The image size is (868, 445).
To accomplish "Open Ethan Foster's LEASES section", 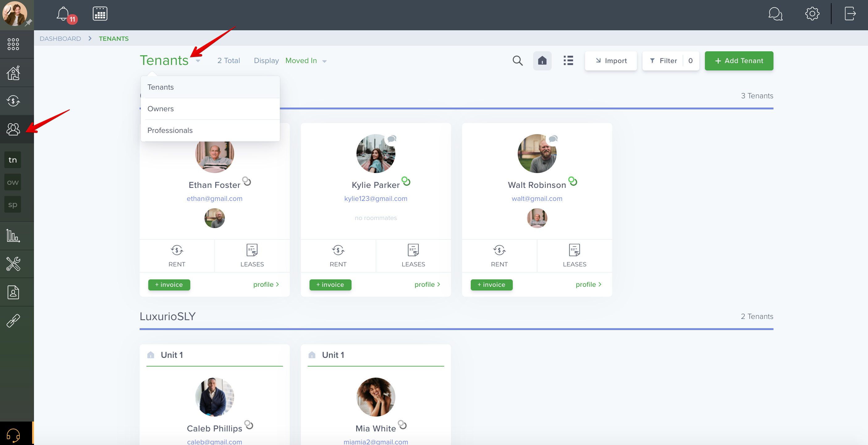I will coord(252,256).
